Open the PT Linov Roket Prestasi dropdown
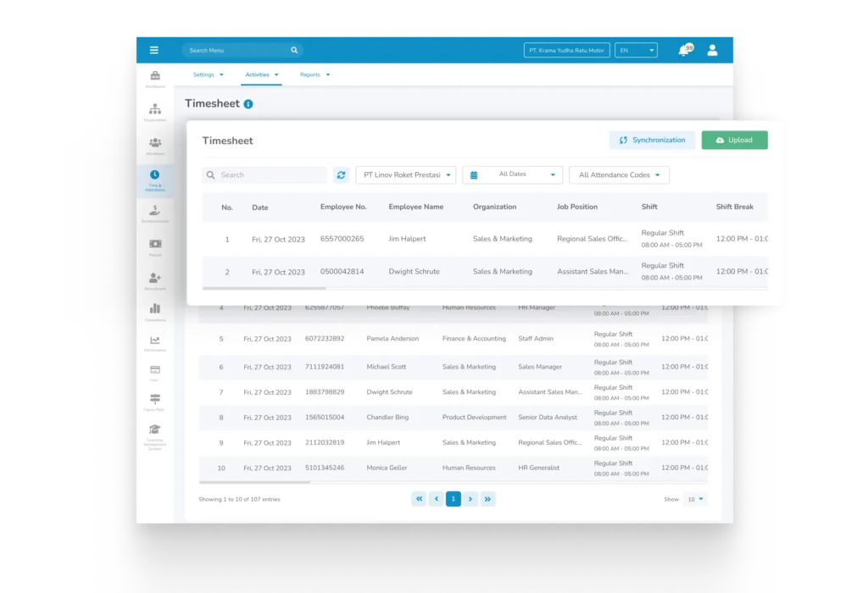 tap(406, 175)
